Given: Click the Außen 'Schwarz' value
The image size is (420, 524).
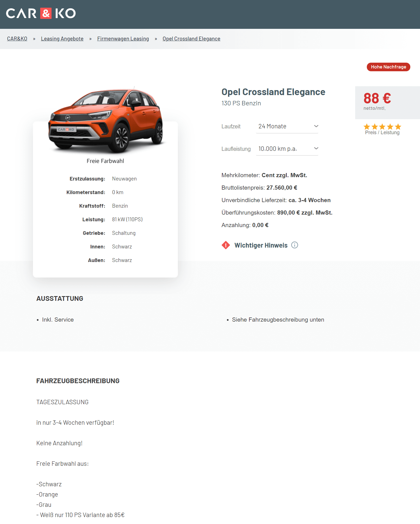Looking at the screenshot, I should [x=122, y=260].
